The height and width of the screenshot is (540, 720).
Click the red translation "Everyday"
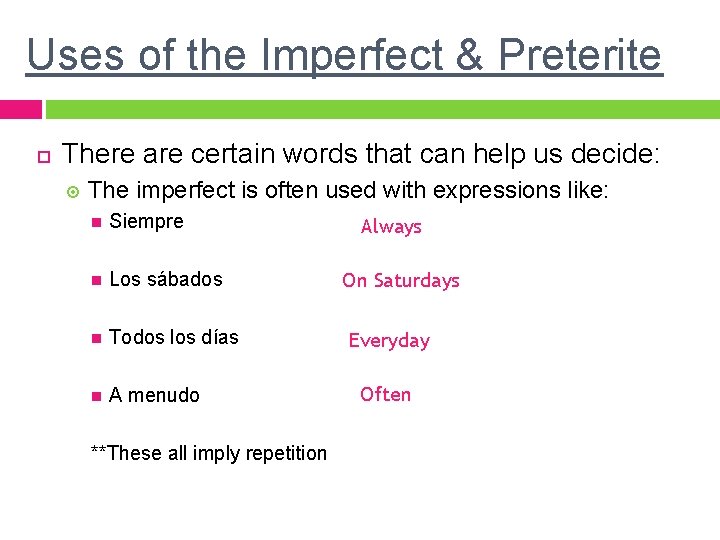tap(389, 341)
